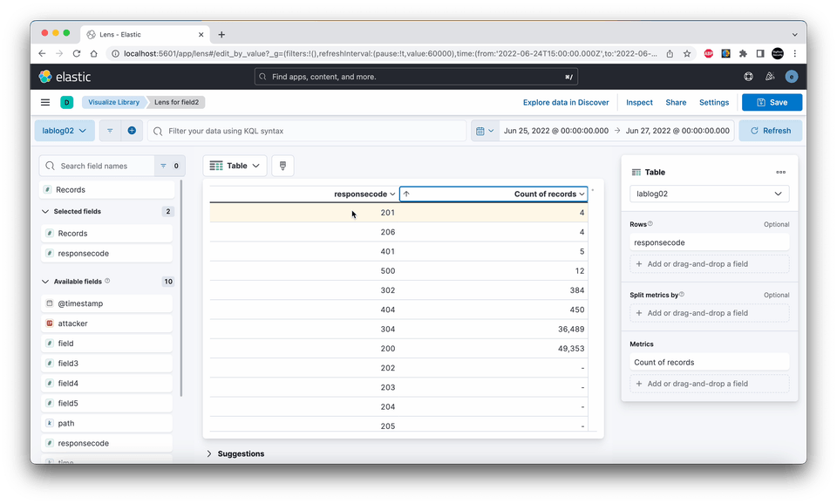This screenshot has height=504, width=837.
Task: Click Explore data in Discover link
Action: [566, 102]
